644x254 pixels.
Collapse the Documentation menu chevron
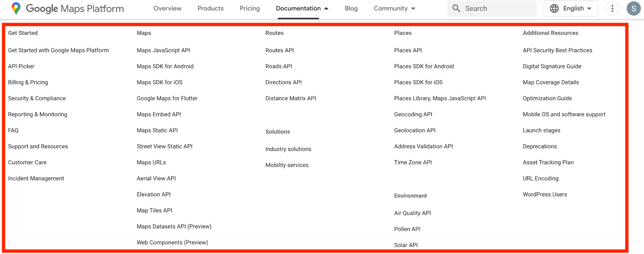[x=326, y=8]
